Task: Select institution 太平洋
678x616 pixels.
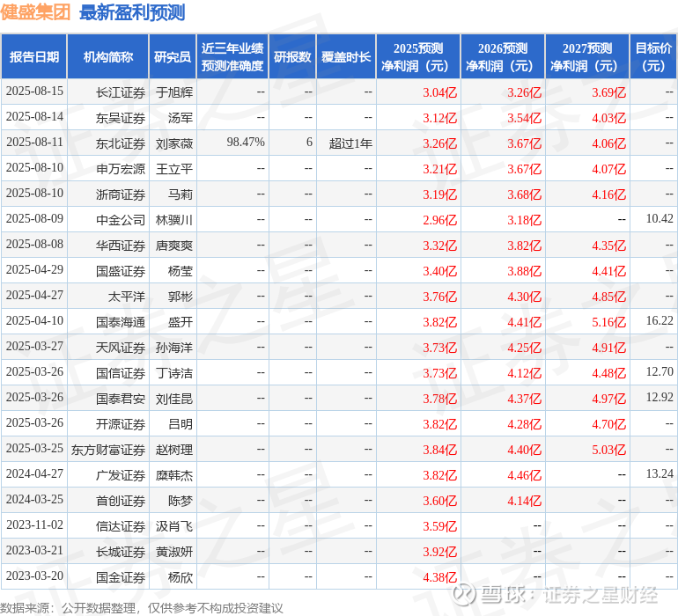Action: [x=126, y=297]
